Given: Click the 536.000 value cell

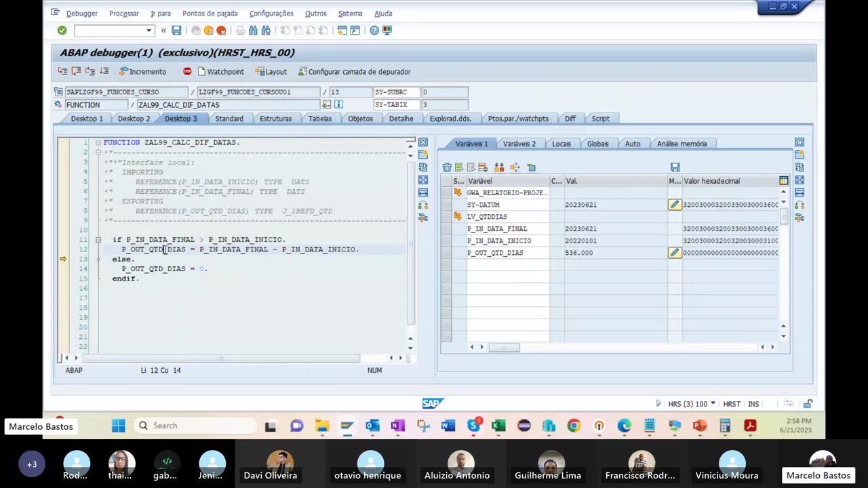Looking at the screenshot, I should coord(616,253).
